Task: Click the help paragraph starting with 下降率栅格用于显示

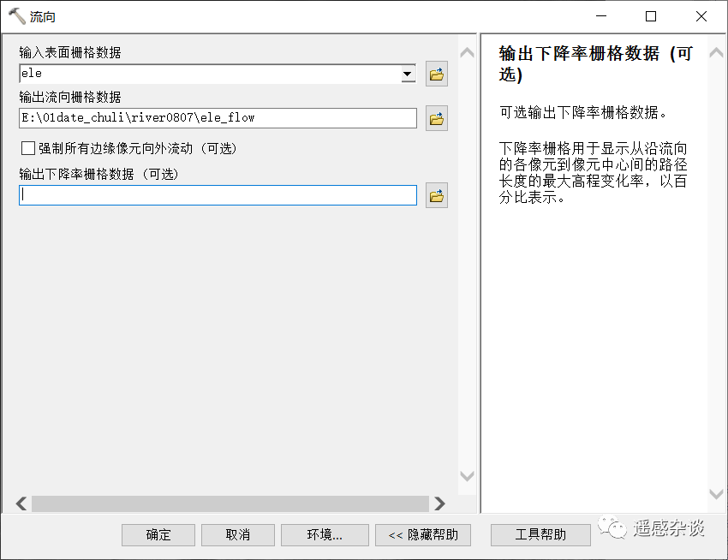Action: point(593,173)
